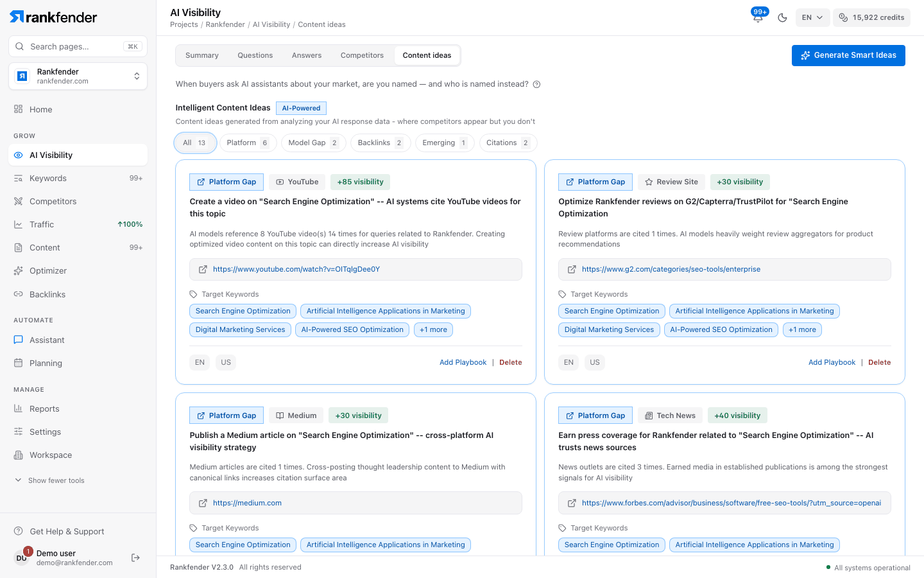Open Assistant in sidebar
This screenshot has width=924, height=578.
click(x=78, y=340)
